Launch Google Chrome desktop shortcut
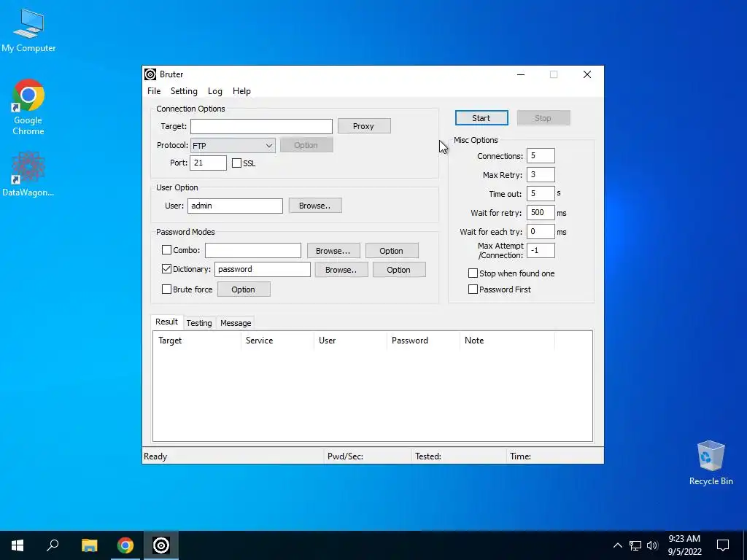Image resolution: width=747 pixels, height=560 pixels. 28,107
